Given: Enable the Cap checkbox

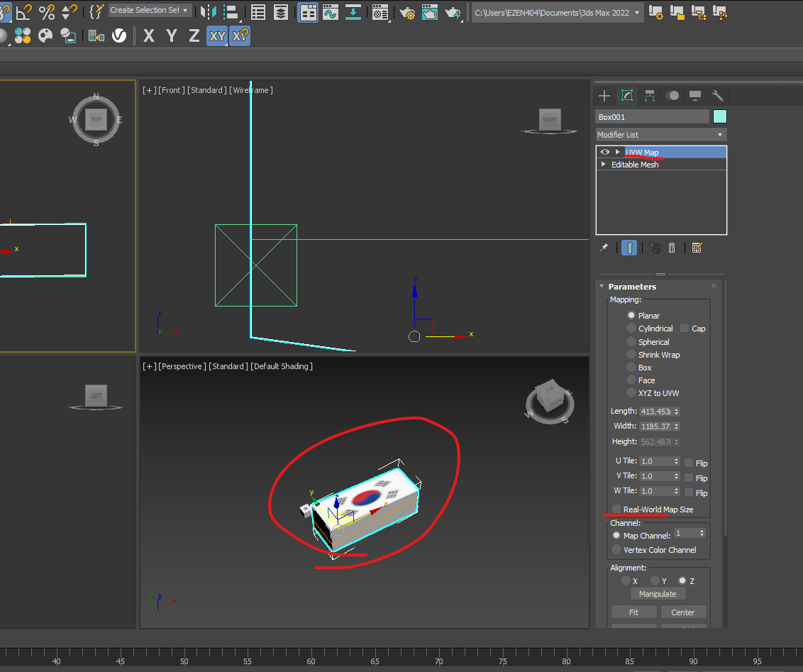Looking at the screenshot, I should click(685, 329).
